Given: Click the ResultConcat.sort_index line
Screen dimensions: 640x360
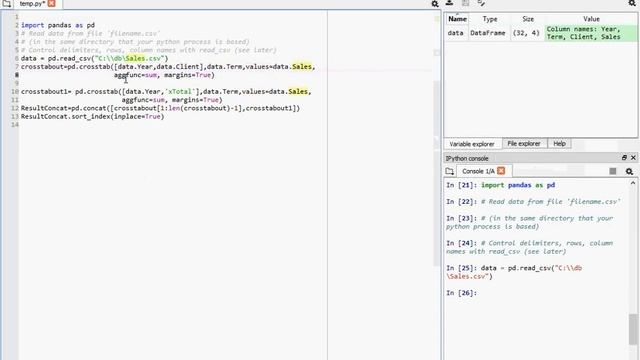Looking at the screenshot, I should [92, 117].
